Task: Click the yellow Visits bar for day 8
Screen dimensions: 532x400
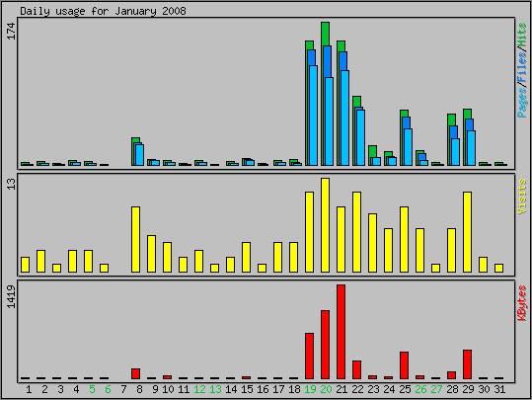Action: [136, 239]
